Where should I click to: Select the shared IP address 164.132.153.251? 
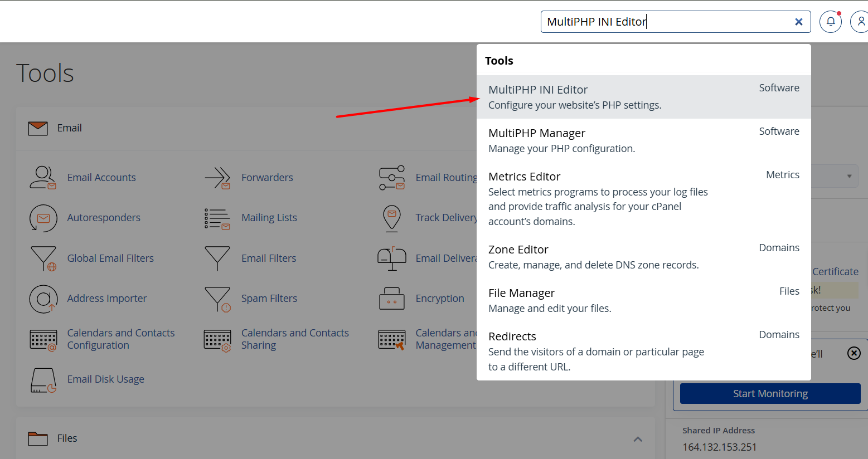click(x=720, y=447)
